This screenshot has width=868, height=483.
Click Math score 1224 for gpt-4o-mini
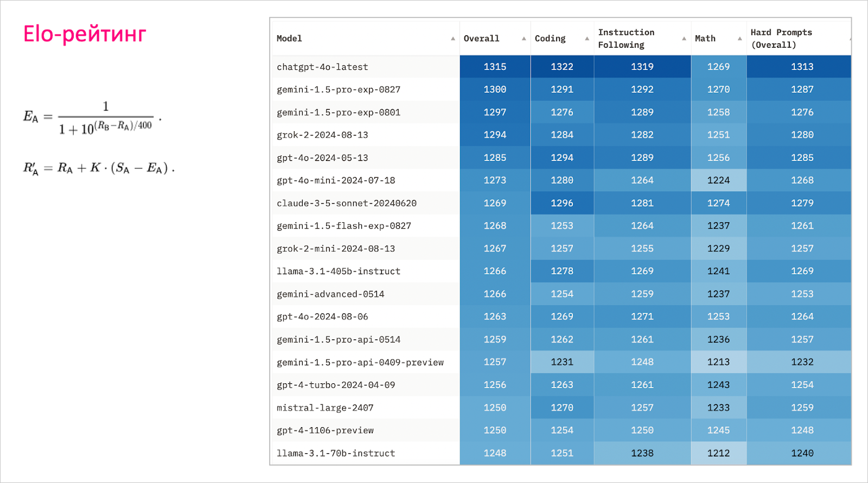718,181
